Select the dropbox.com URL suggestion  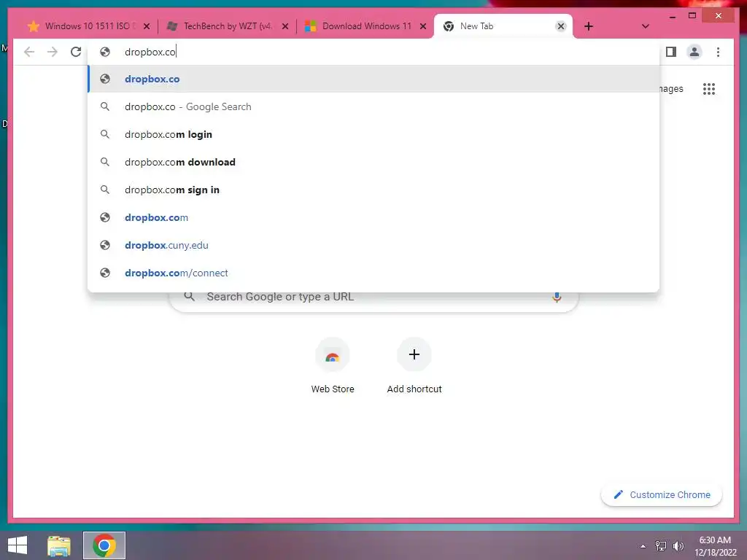373,217
